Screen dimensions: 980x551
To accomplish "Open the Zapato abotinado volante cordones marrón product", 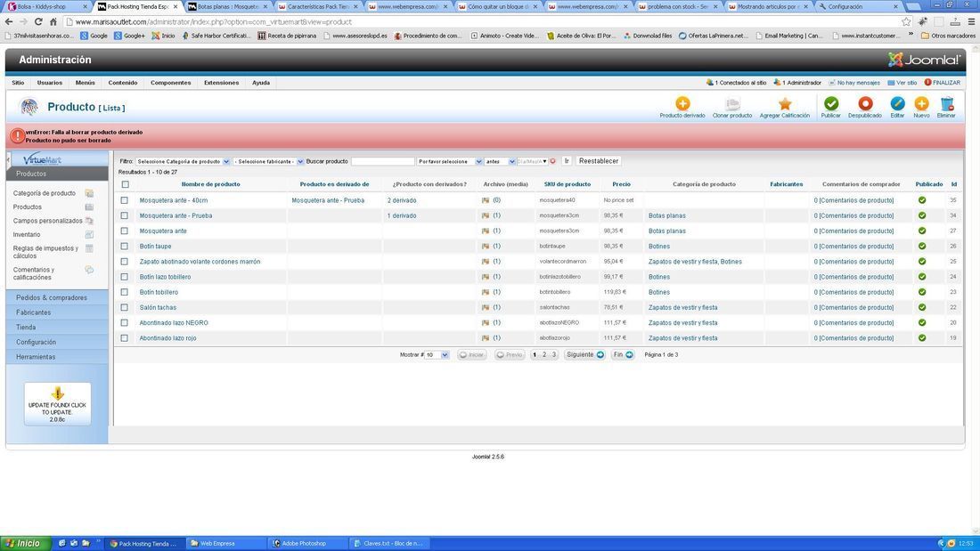I will [200, 262].
